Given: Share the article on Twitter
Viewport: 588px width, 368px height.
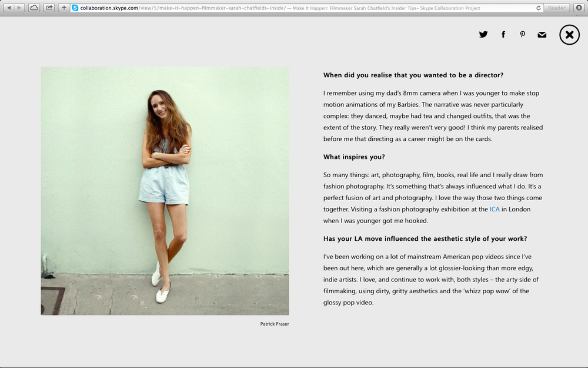Looking at the screenshot, I should tap(483, 34).
